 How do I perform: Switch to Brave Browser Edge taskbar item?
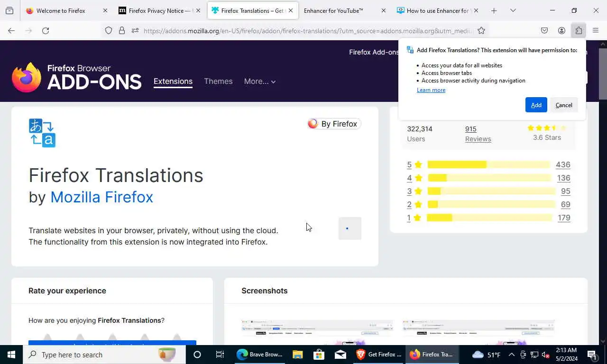tap(260, 355)
